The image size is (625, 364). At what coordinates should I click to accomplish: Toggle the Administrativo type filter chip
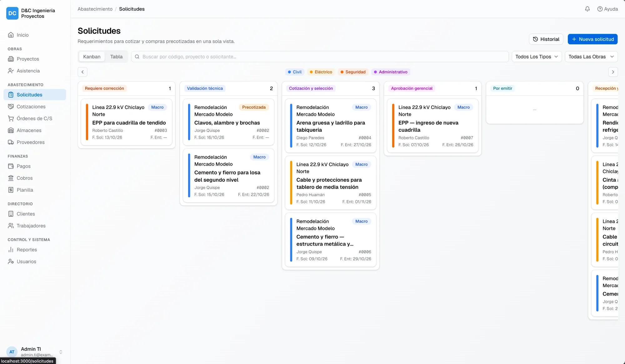tap(391, 72)
